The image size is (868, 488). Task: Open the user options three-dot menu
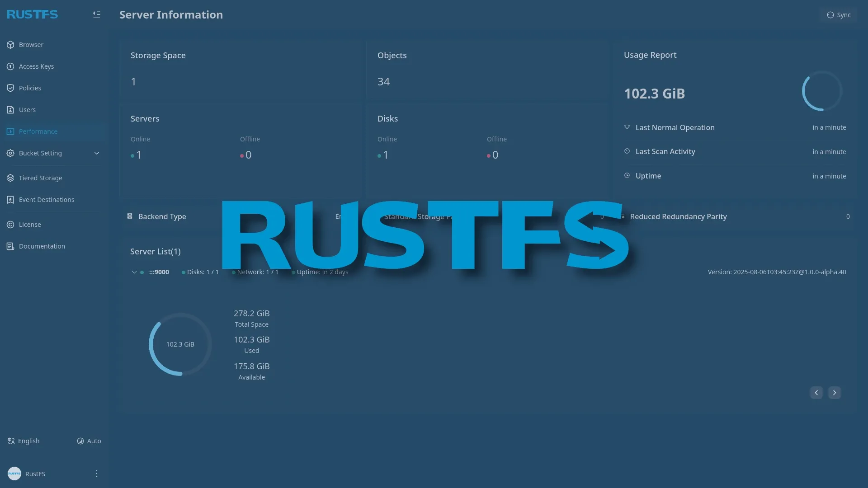pos(97,474)
